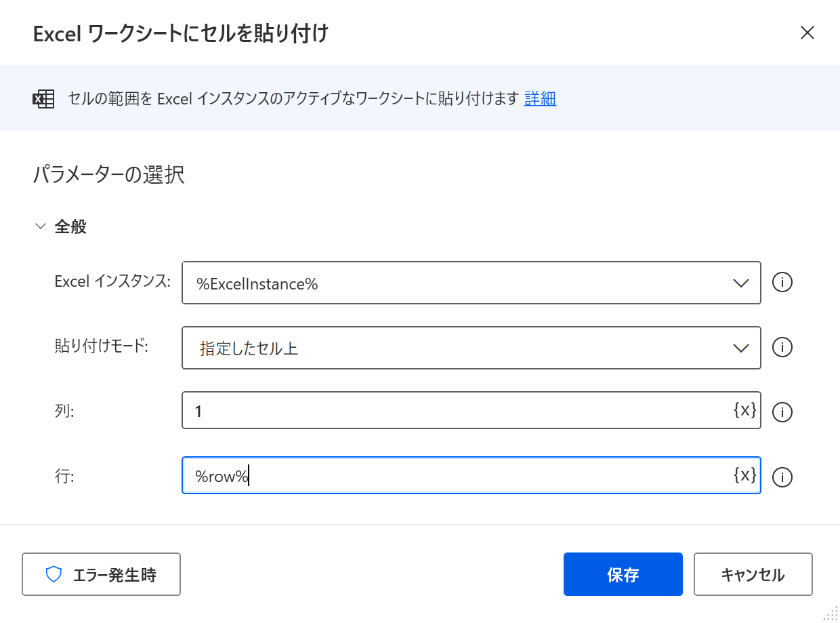The height and width of the screenshot is (623, 840).
Task: Click inside the 列 input field
Action: pyautogui.click(x=406, y=410)
